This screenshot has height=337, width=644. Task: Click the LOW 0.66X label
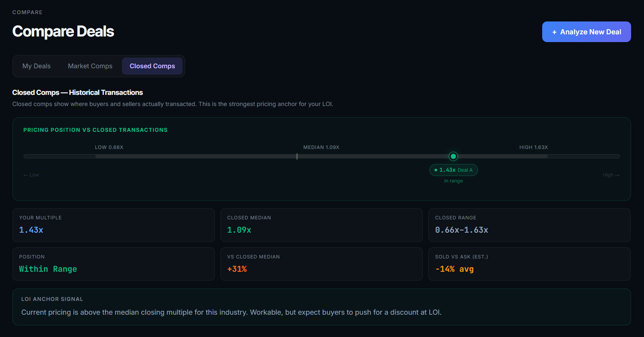(109, 147)
